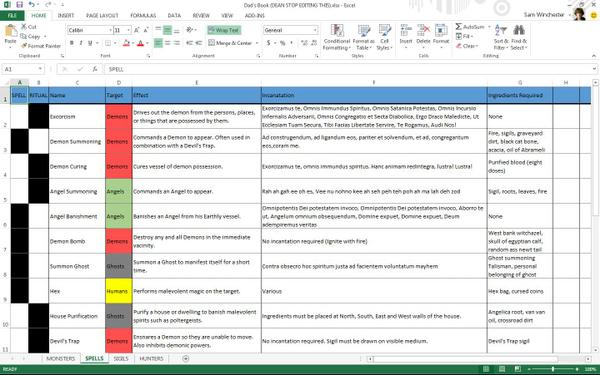Switch to the FORMULAS tab
Viewport: 600px width, 375px height.
[x=143, y=15]
